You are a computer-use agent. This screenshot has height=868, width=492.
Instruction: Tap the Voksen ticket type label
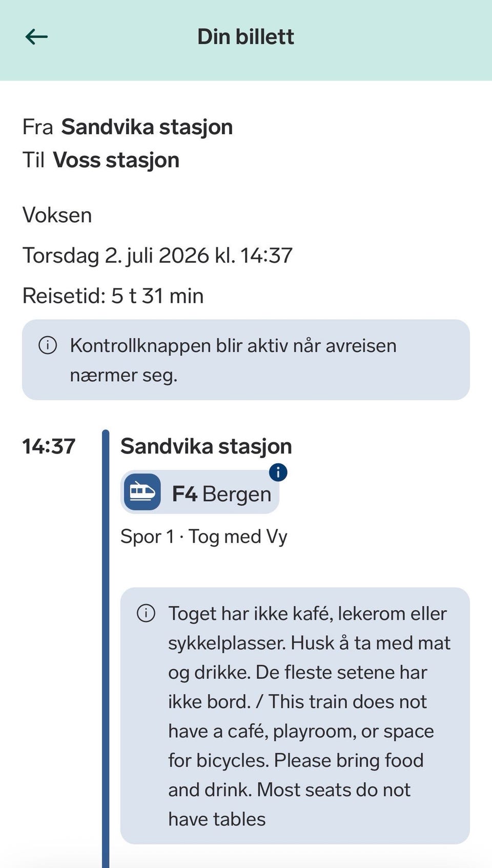click(x=57, y=215)
